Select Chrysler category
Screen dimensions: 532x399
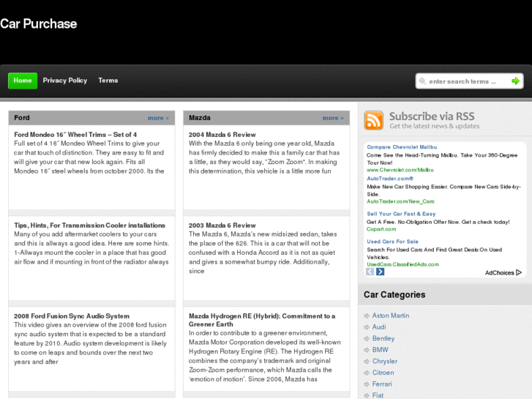(385, 362)
